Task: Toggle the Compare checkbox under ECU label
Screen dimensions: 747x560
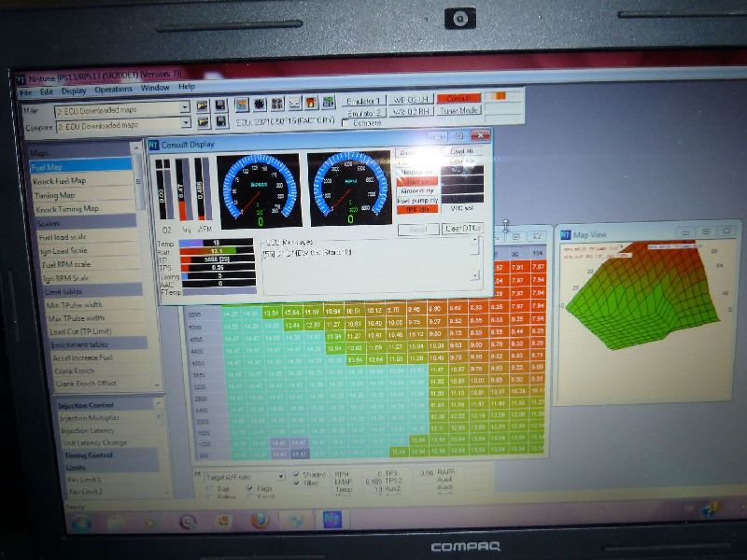Action: [x=348, y=122]
